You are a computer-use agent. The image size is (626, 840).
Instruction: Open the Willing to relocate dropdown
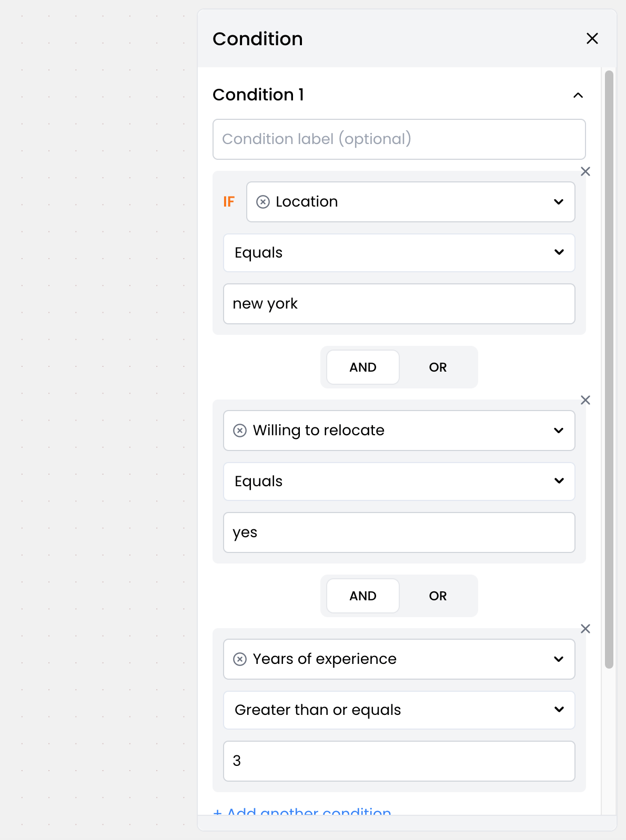point(558,431)
